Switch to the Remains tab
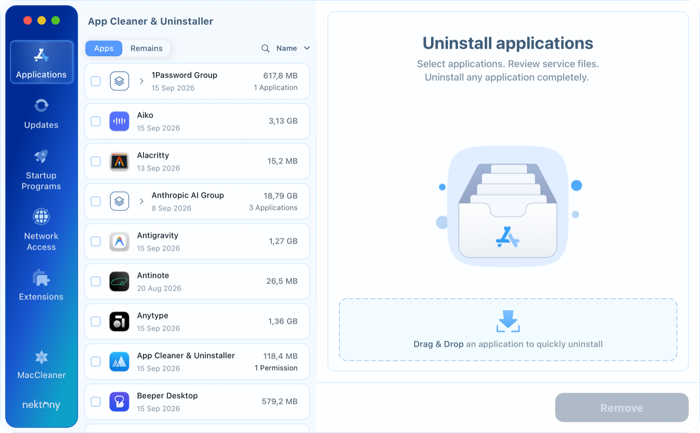This screenshot has width=700, height=433. [x=146, y=48]
